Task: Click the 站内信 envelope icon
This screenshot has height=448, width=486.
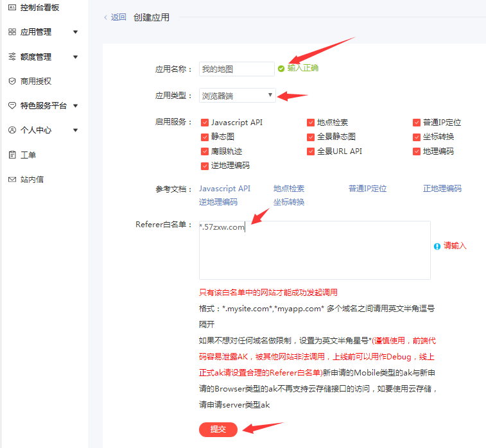Action: [x=12, y=179]
